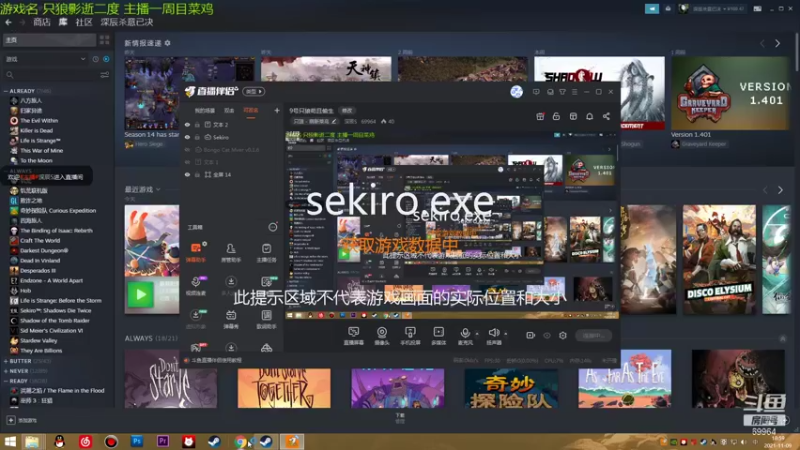Add a camera source (摄像头)
Screen dimensions: 800x450
[382, 336]
